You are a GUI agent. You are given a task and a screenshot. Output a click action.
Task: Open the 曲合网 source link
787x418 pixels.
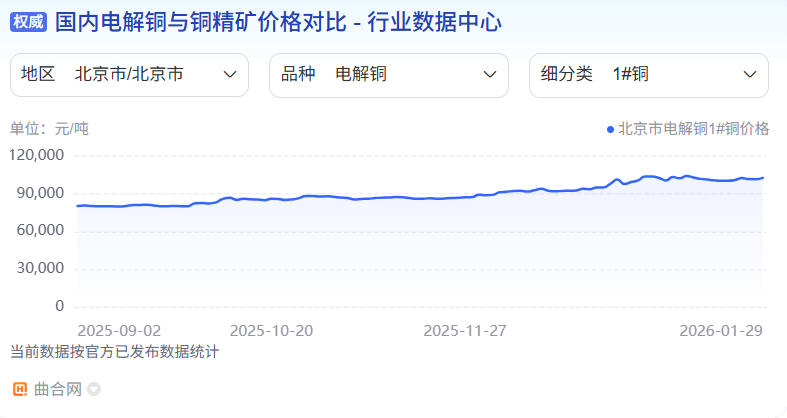(x=58, y=388)
